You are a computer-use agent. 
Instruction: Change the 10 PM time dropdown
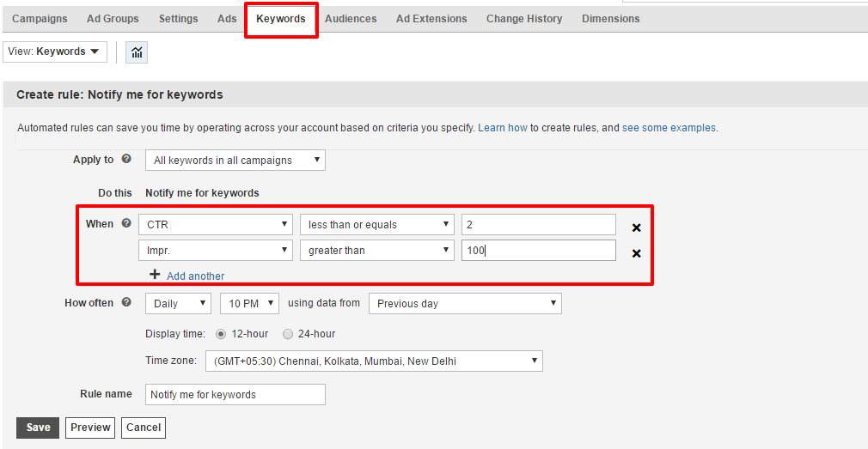tap(250, 304)
